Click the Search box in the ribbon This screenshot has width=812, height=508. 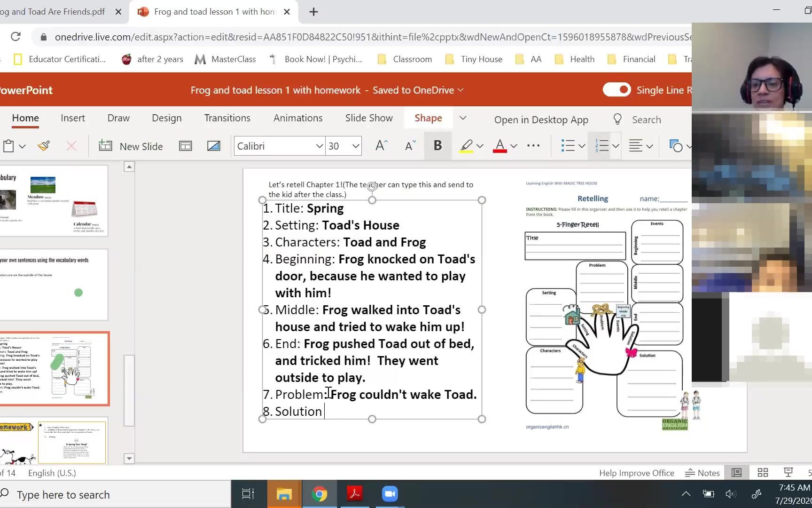pos(647,120)
